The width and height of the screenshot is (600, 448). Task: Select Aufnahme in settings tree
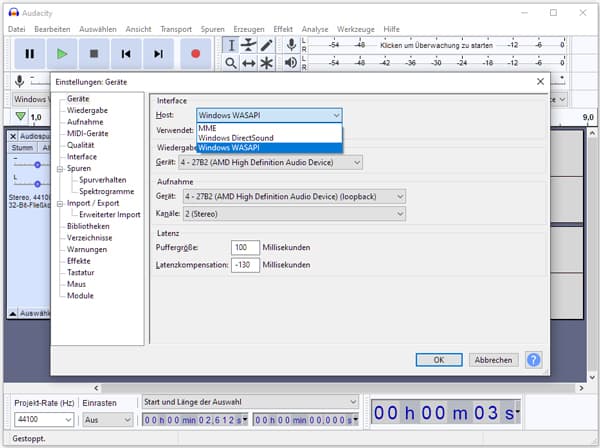(85, 122)
